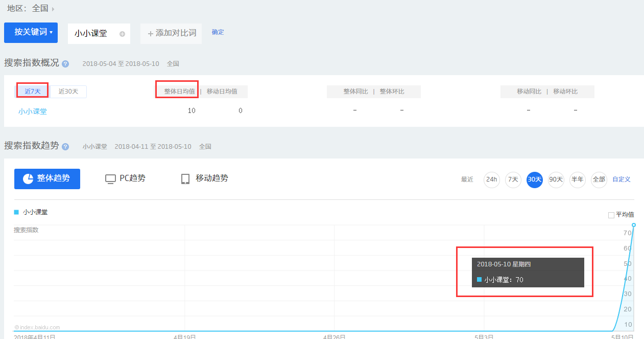Click the plus icon in keyword box
Viewport: 644px width, 339px height.
click(122, 34)
